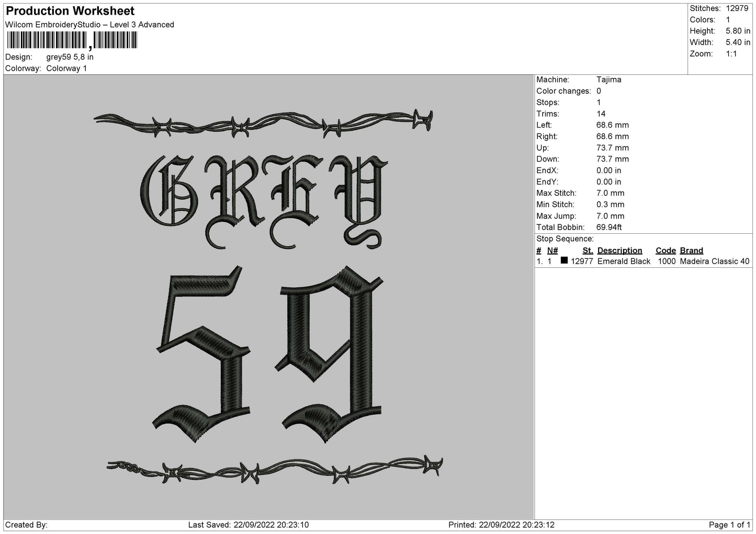Click the 'Max Stitch:' label

point(556,194)
